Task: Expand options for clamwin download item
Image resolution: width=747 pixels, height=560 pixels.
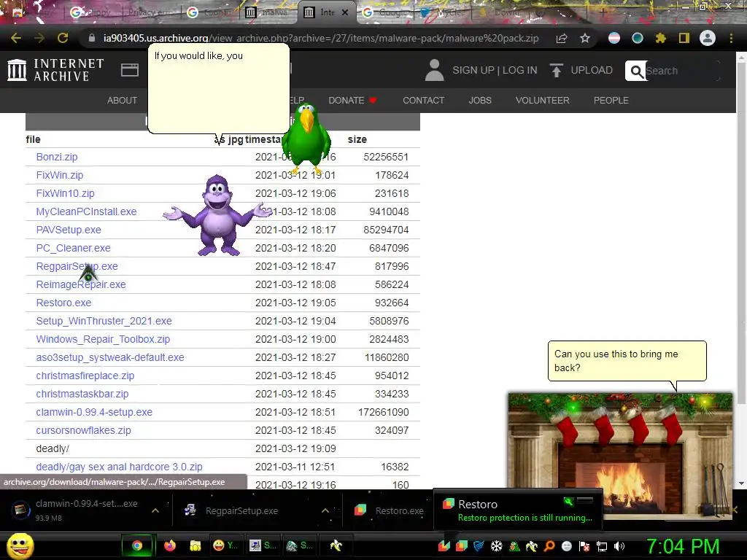Action: (x=155, y=510)
